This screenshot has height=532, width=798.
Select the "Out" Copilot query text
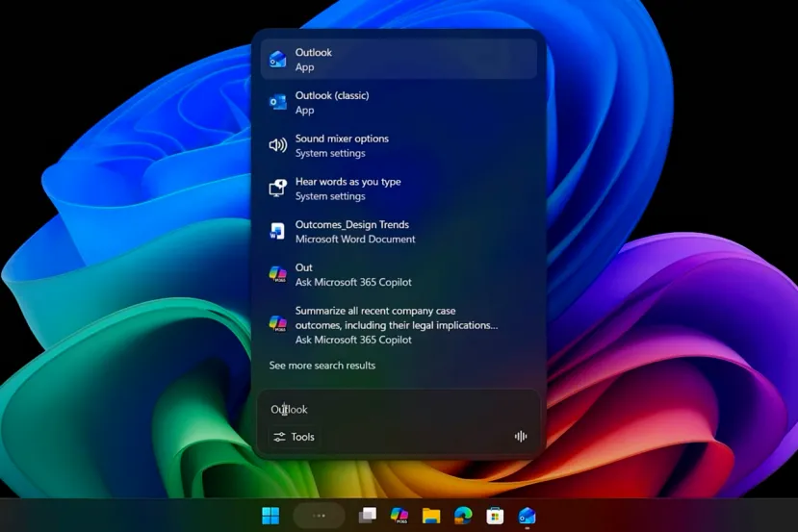[x=304, y=267]
